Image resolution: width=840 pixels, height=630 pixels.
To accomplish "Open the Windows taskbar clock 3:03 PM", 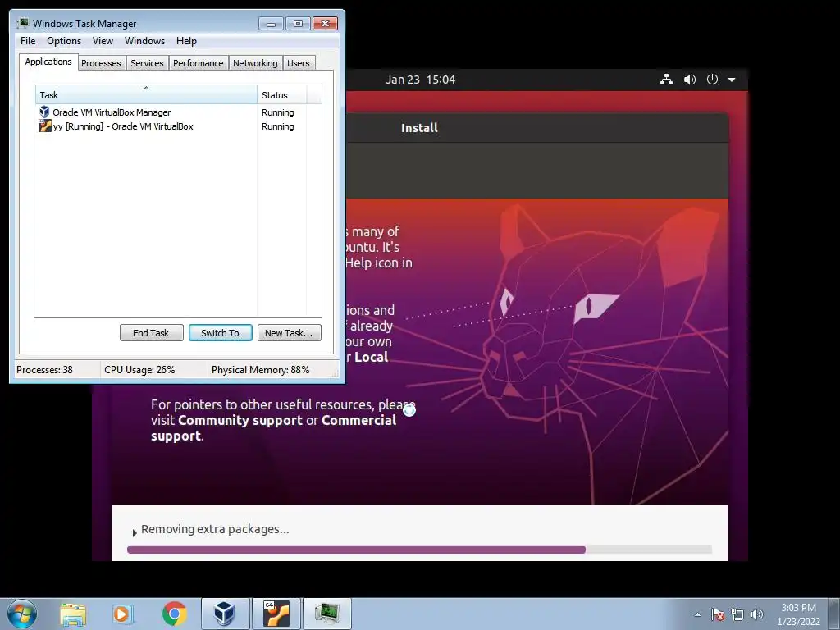I will pyautogui.click(x=798, y=614).
